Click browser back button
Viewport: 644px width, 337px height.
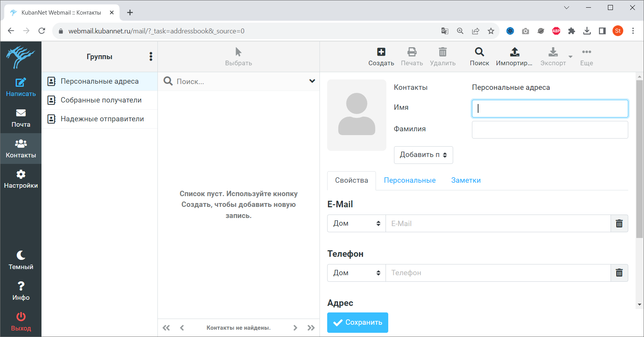(11, 31)
